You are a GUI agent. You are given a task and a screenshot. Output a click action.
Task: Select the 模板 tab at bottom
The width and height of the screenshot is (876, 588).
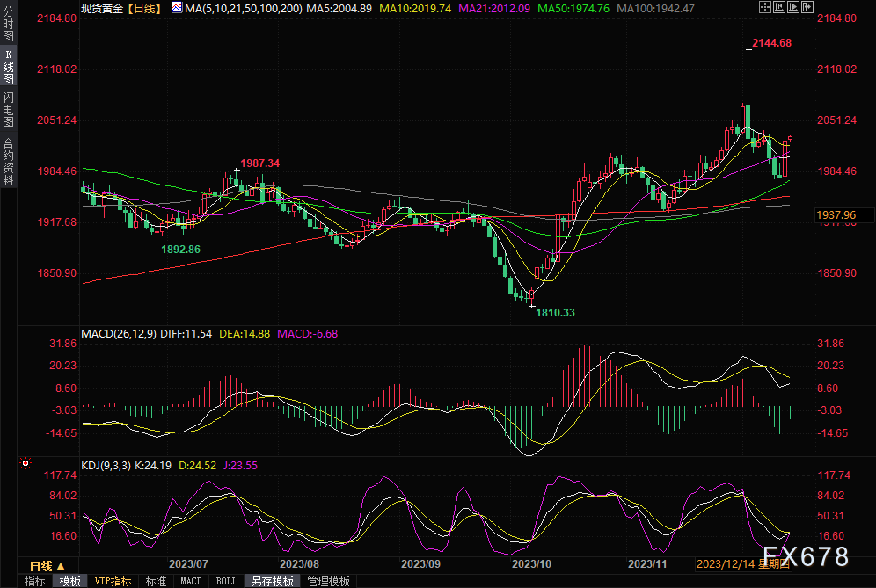point(69,581)
